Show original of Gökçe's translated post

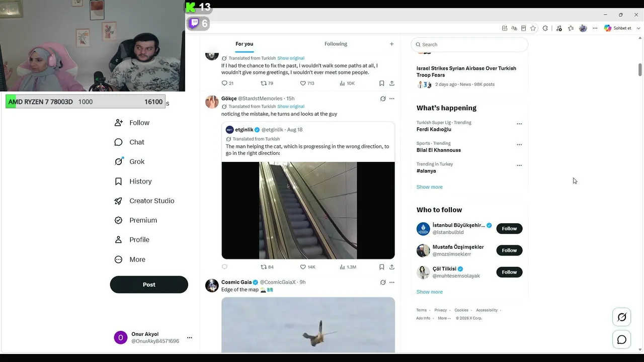tap(291, 107)
